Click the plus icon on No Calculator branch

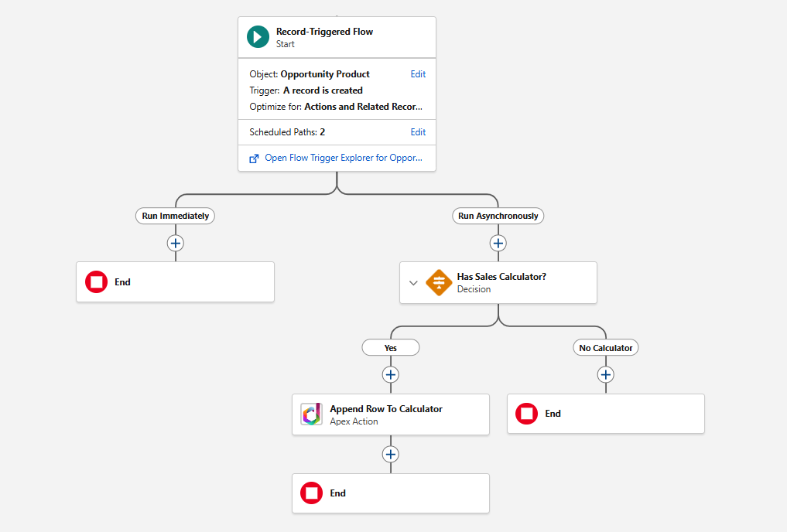(605, 374)
